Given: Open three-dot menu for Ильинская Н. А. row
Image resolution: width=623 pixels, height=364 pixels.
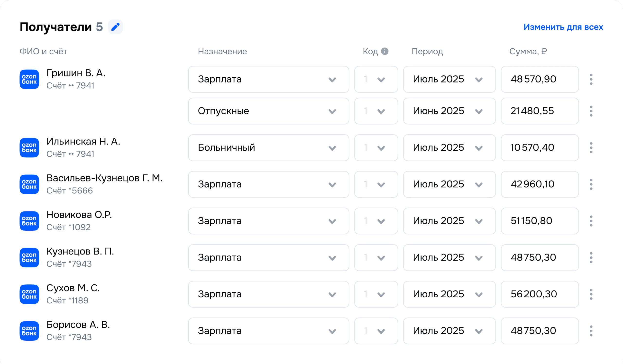Looking at the screenshot, I should coord(591,148).
